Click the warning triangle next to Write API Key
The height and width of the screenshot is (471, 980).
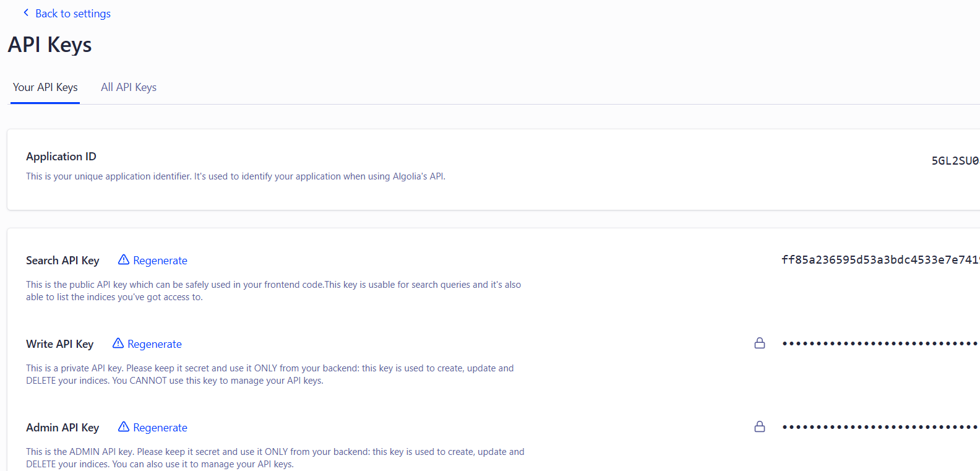click(118, 344)
